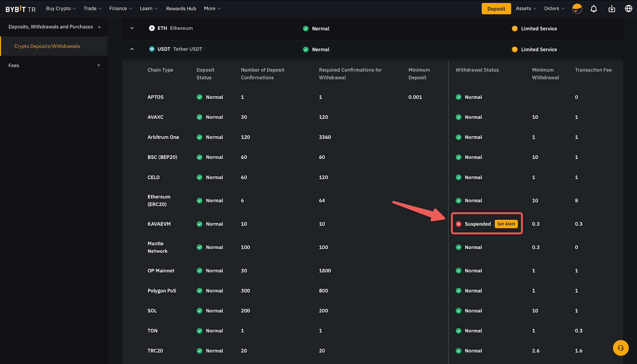Go to Rewards Hub
Screen dimensions: 637x364
click(181, 9)
